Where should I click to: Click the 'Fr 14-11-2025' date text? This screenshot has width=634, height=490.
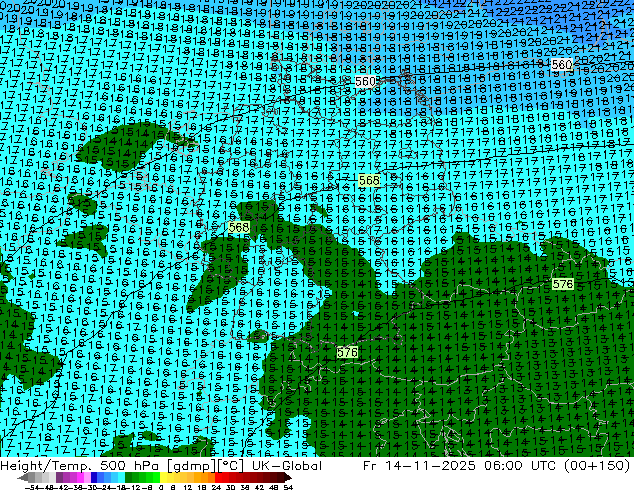(x=419, y=466)
